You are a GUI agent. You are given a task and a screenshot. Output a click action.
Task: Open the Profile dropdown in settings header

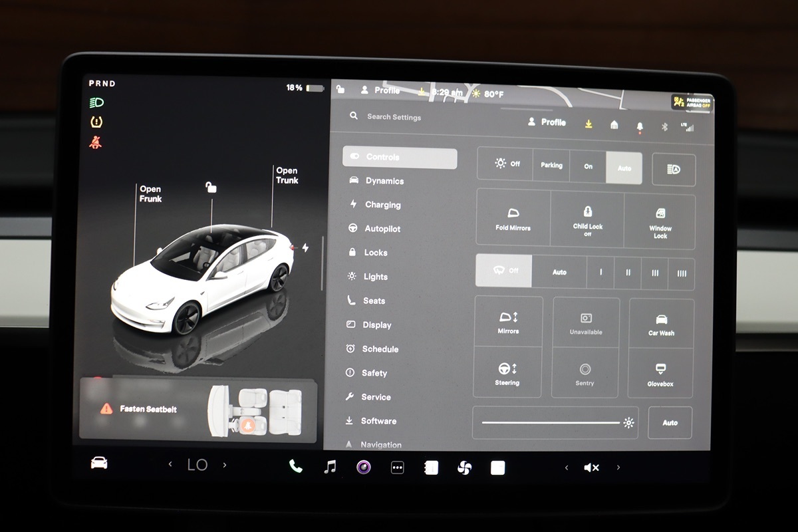pyautogui.click(x=547, y=122)
